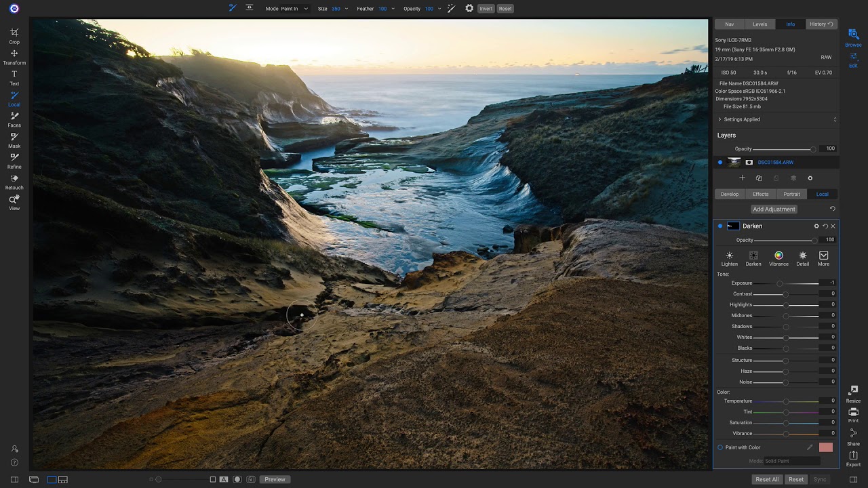Switch to the Levels tab
Viewport: 868px width, 488px height.
click(759, 24)
